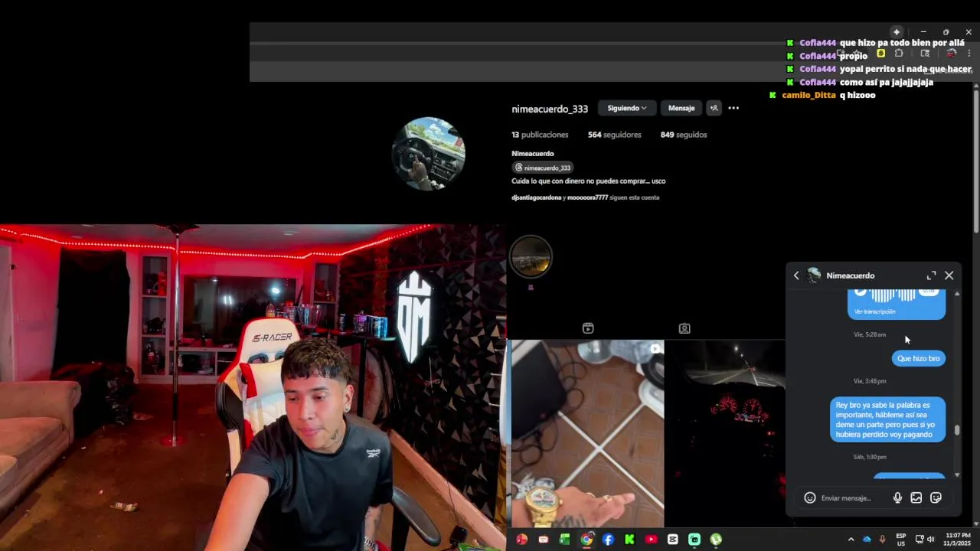Viewport: 980px width, 551px height.
Task: Click the microphone tray icon
Action: point(882,540)
